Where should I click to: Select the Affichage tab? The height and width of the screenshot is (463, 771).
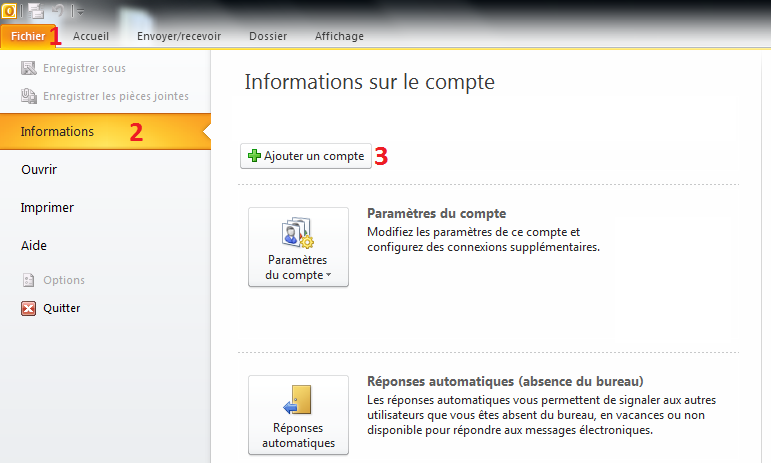coord(339,36)
